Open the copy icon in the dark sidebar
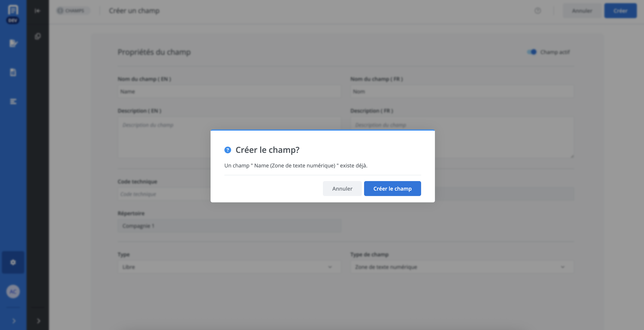 [x=38, y=36]
